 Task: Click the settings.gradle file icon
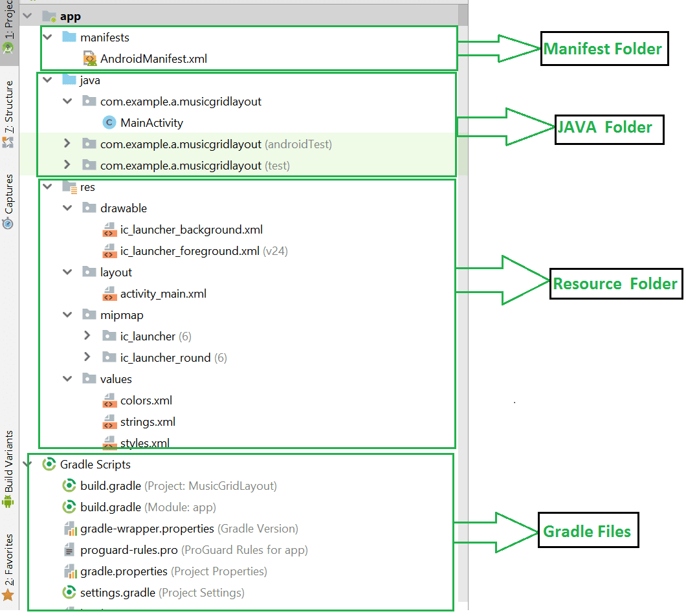69,593
